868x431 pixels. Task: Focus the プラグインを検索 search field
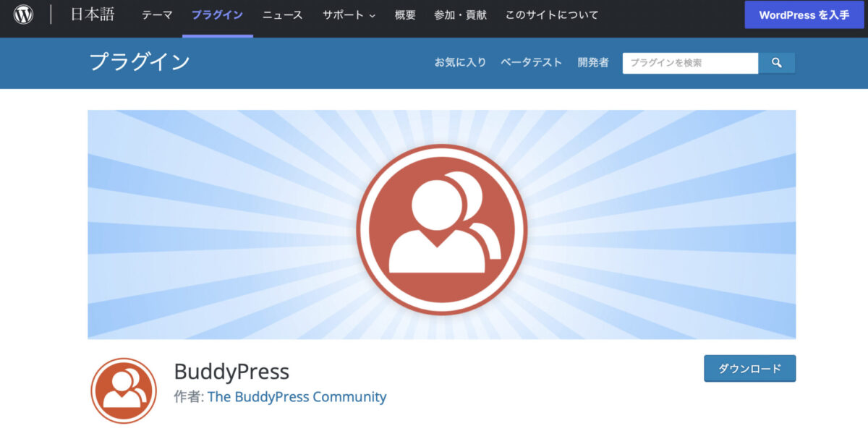pos(690,63)
